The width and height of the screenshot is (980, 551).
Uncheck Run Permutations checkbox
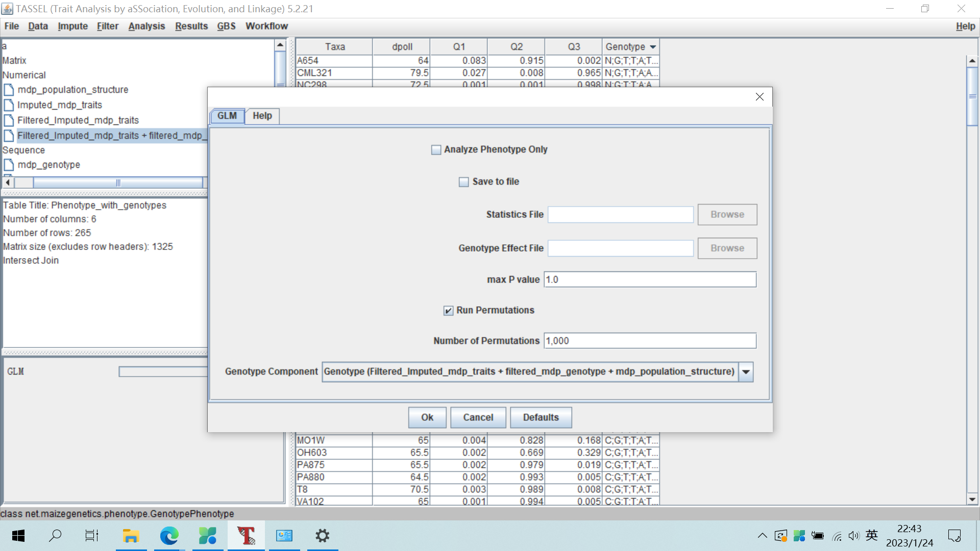coord(448,311)
